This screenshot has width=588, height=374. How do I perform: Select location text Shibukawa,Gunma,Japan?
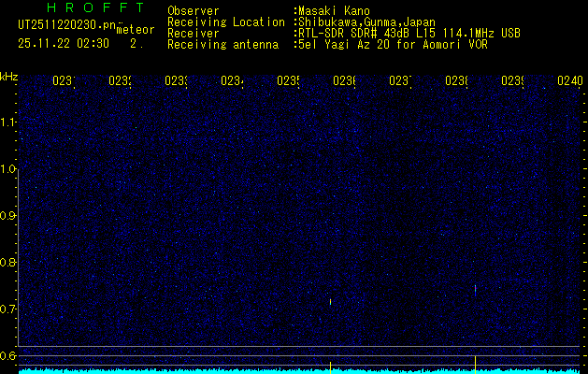coord(365,22)
